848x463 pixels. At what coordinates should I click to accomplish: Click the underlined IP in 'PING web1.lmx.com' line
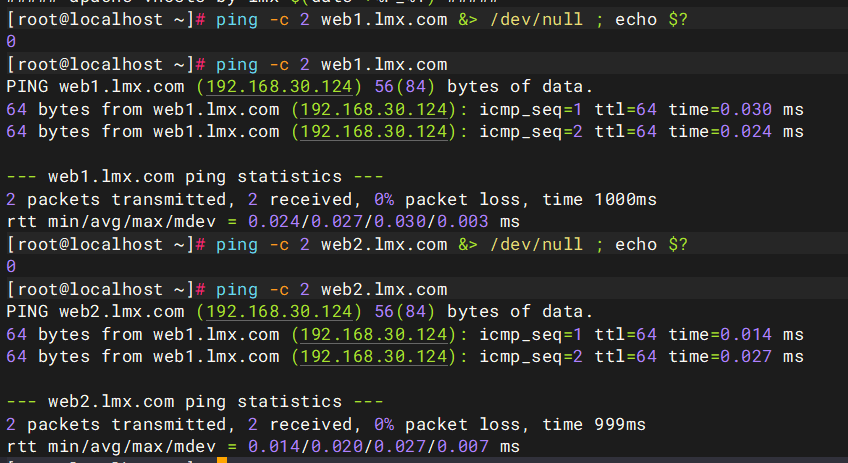click(x=279, y=87)
